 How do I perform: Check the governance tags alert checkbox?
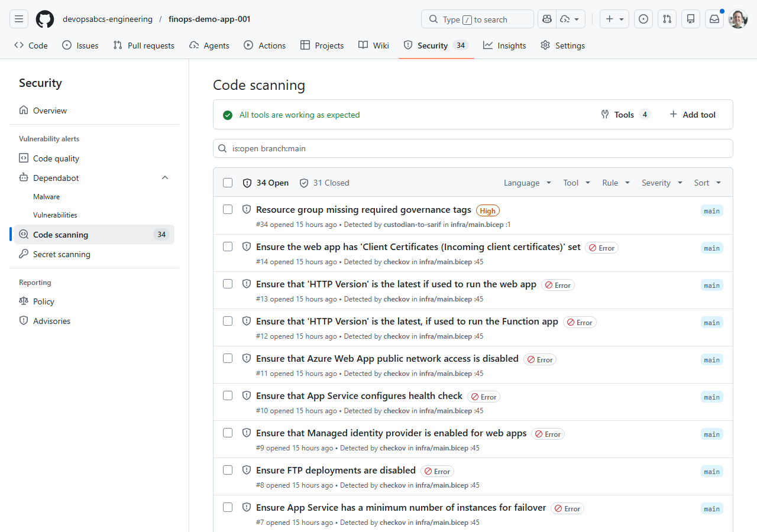tap(228, 209)
